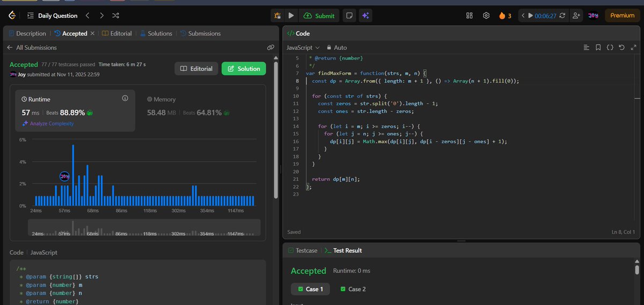Click the 88.89% runtime beats value

pos(71,113)
